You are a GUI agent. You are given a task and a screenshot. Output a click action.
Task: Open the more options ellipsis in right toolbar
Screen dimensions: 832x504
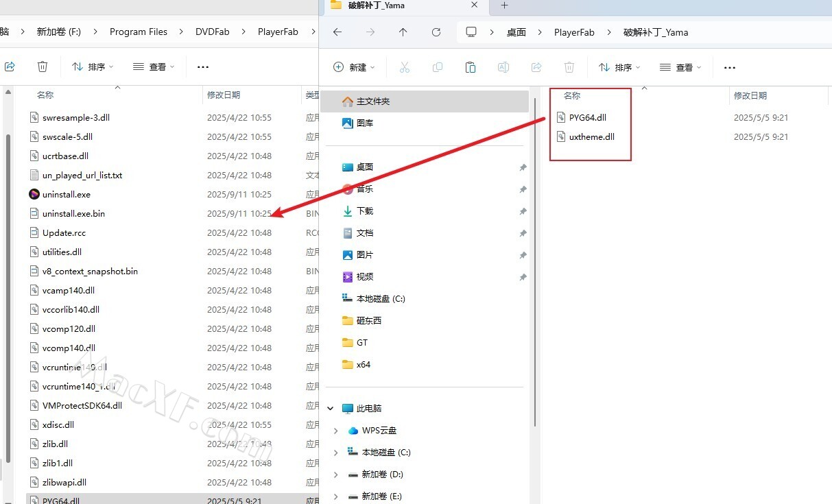(x=730, y=67)
